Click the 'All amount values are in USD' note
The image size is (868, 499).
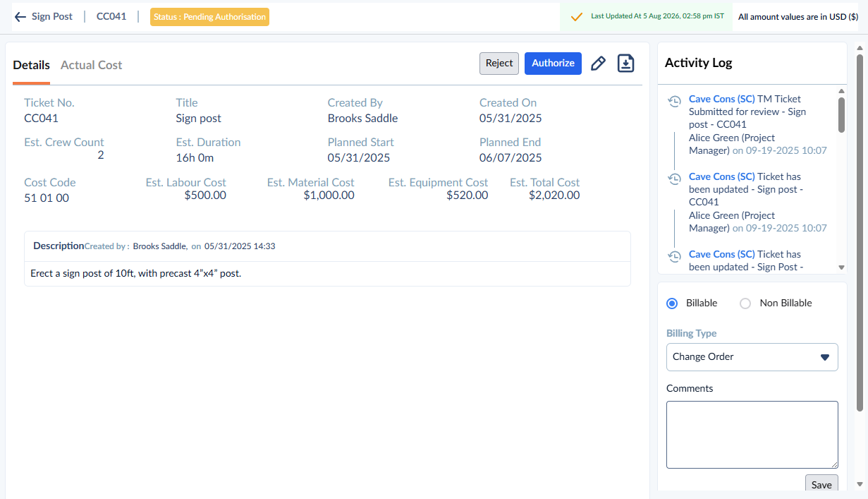[x=798, y=17]
